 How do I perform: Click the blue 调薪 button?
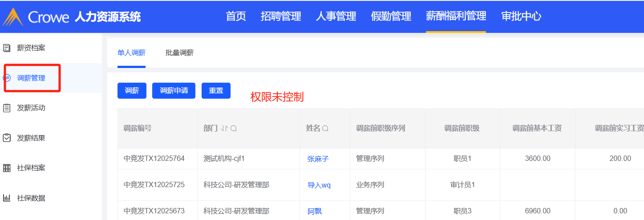(132, 91)
